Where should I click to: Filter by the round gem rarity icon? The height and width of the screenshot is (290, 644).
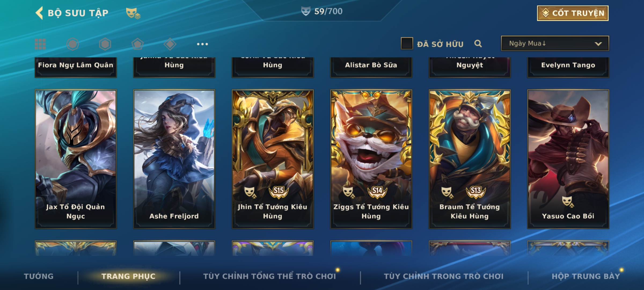(x=73, y=44)
